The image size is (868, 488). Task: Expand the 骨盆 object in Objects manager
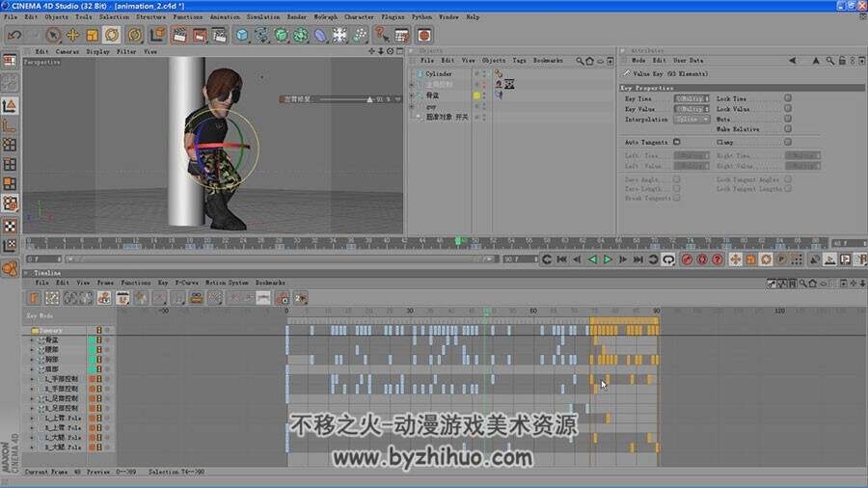click(411, 95)
